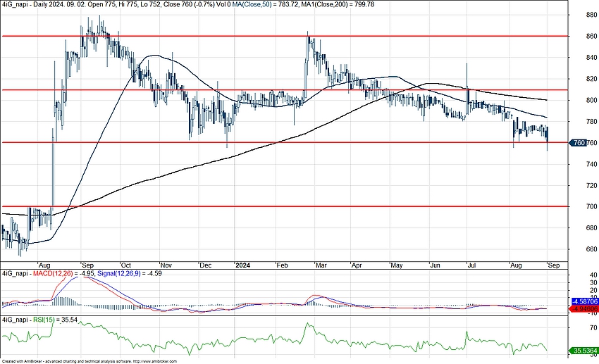The image size is (599, 364).
Task: Click the 760 last price tag
Action: (579, 143)
